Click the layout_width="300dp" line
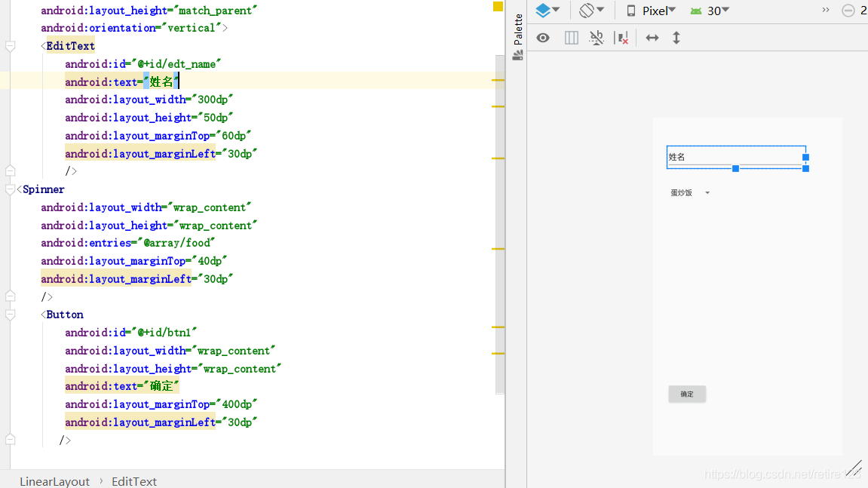868x488 pixels. click(x=149, y=100)
